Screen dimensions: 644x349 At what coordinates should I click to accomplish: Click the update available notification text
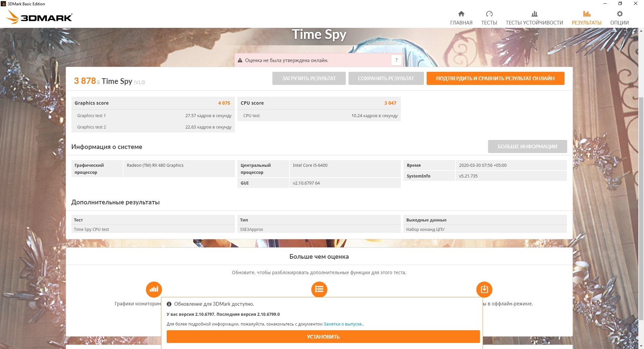click(x=214, y=304)
